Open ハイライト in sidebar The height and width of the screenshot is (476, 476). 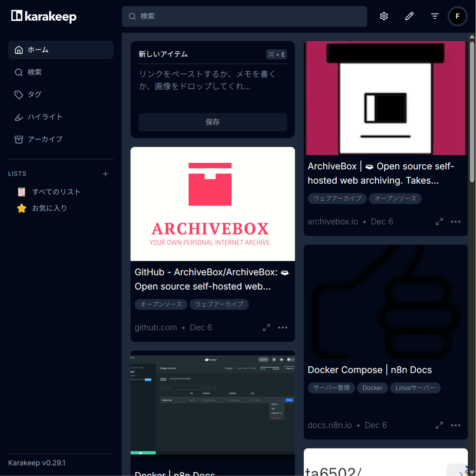(61, 117)
